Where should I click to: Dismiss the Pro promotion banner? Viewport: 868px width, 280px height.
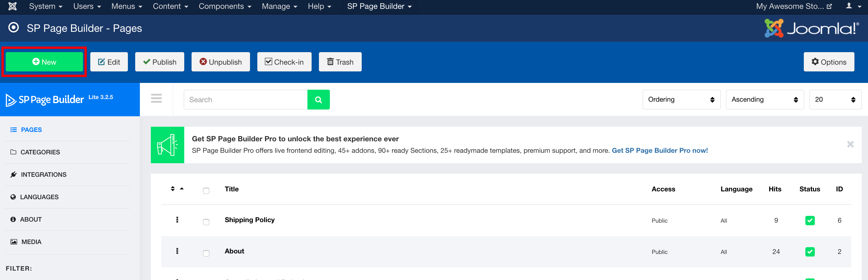850,144
